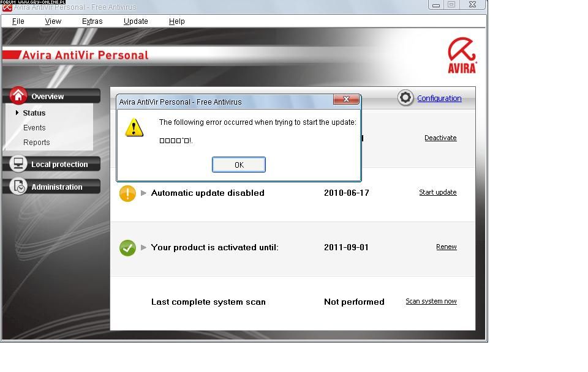This screenshot has width=588, height=372.
Task: Click the Administration scheduler icon
Action: [18, 187]
